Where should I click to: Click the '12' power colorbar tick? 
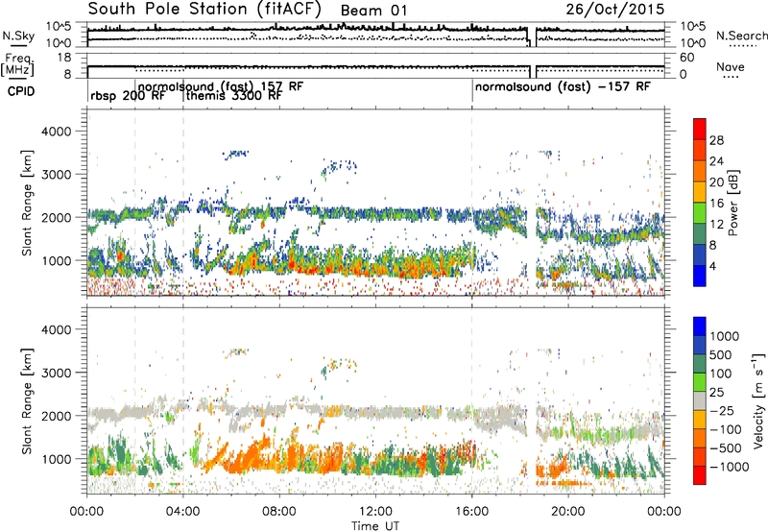[716, 225]
